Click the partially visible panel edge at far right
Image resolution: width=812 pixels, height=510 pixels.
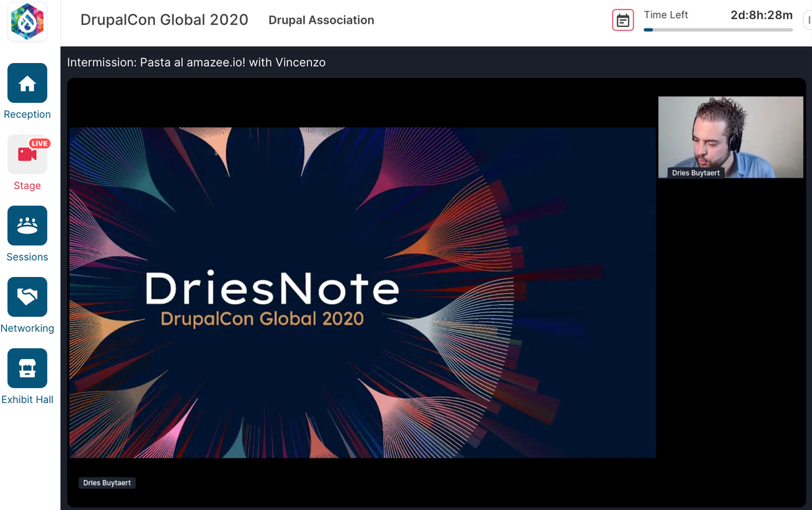tap(809, 20)
